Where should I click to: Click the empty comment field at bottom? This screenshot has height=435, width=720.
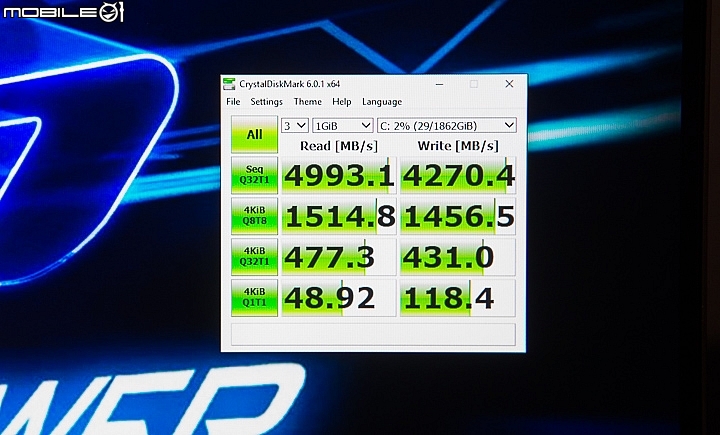pyautogui.click(x=373, y=334)
